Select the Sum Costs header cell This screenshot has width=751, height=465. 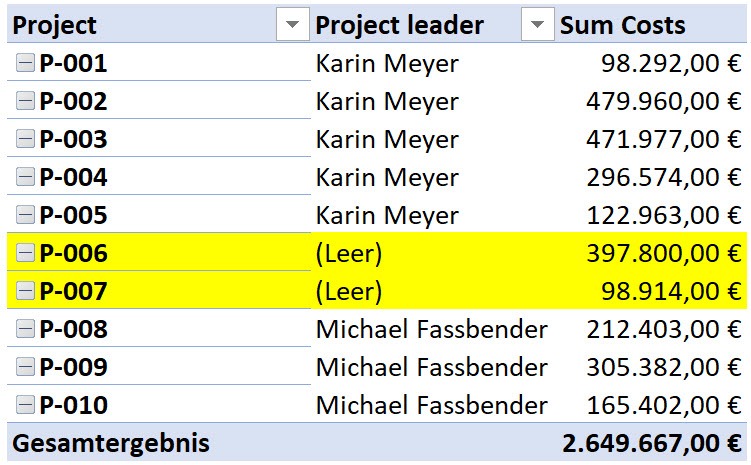click(651, 24)
